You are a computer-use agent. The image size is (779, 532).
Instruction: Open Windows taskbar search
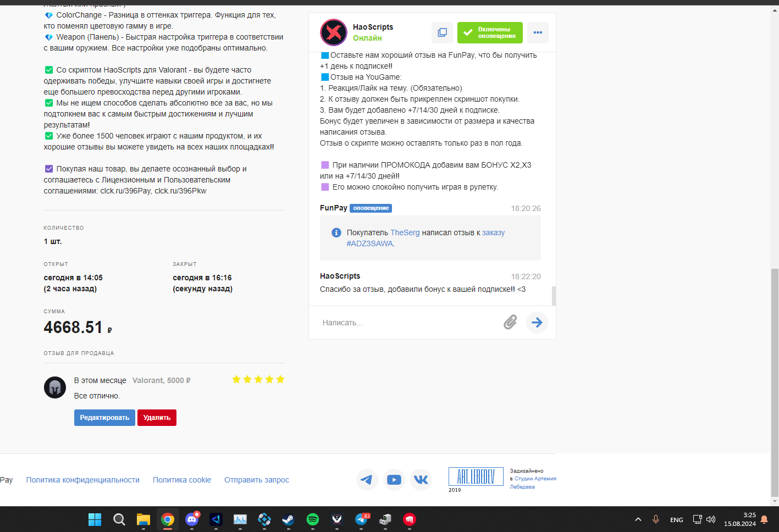(119, 519)
